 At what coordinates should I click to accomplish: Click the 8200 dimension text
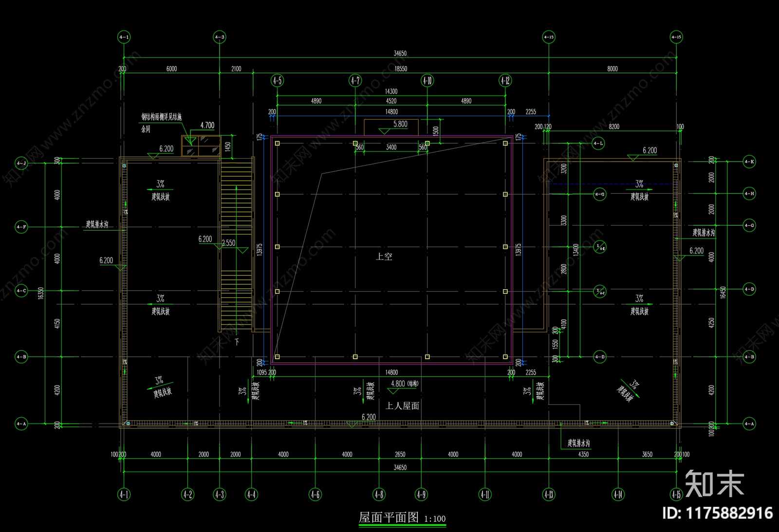(614, 127)
